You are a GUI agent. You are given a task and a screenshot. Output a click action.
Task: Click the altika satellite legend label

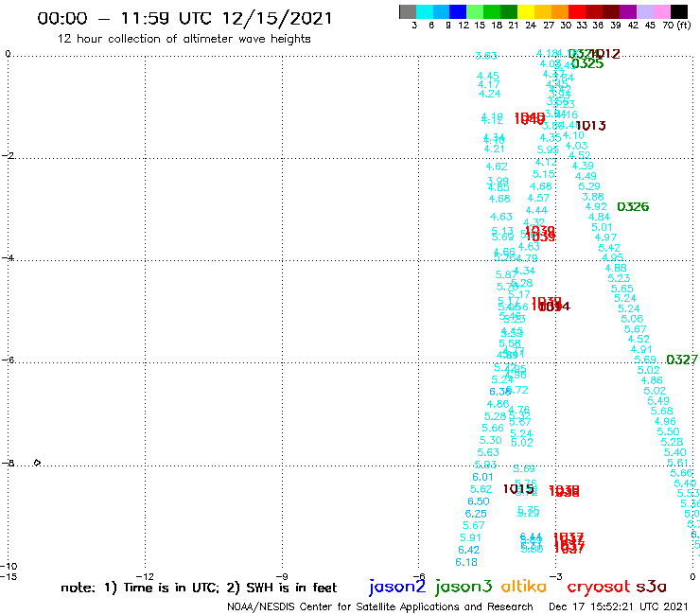click(523, 587)
